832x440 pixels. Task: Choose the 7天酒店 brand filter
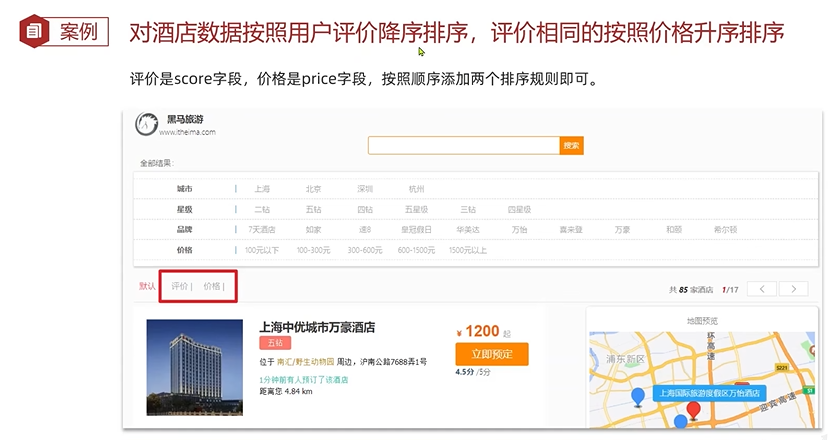click(x=262, y=230)
